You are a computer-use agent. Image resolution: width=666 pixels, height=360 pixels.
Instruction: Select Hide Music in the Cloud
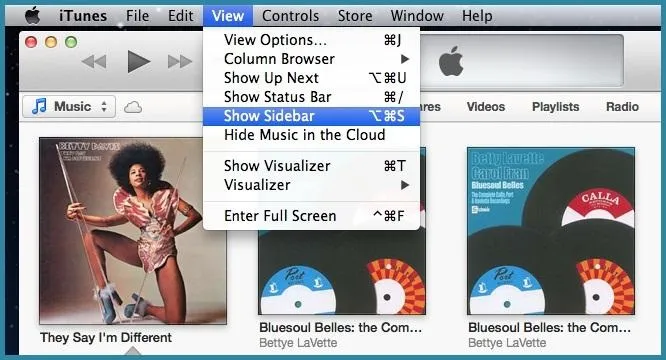click(311, 135)
